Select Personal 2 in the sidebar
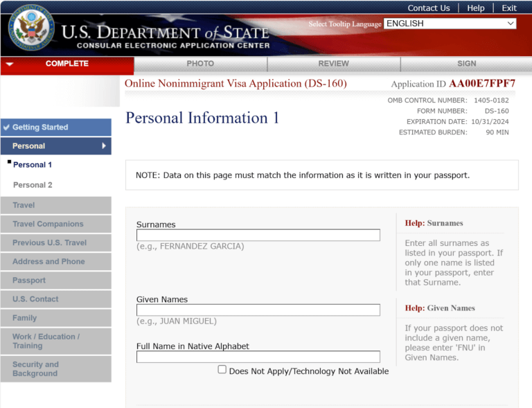Screen dimensions: 532x408 33,185
